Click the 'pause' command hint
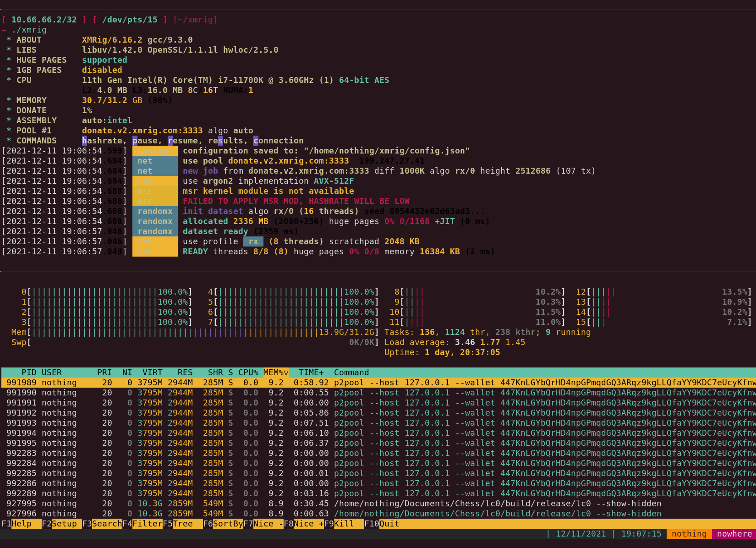This screenshot has height=548, width=756. pos(145,141)
